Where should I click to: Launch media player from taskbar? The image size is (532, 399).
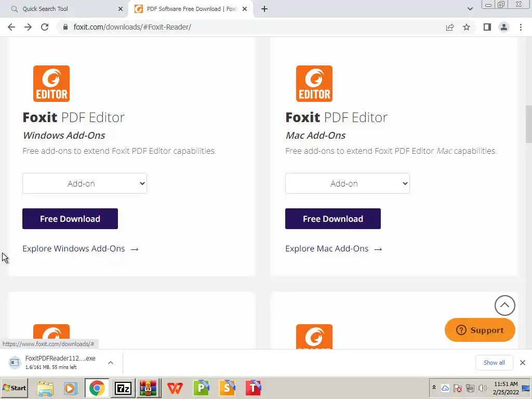point(71,389)
